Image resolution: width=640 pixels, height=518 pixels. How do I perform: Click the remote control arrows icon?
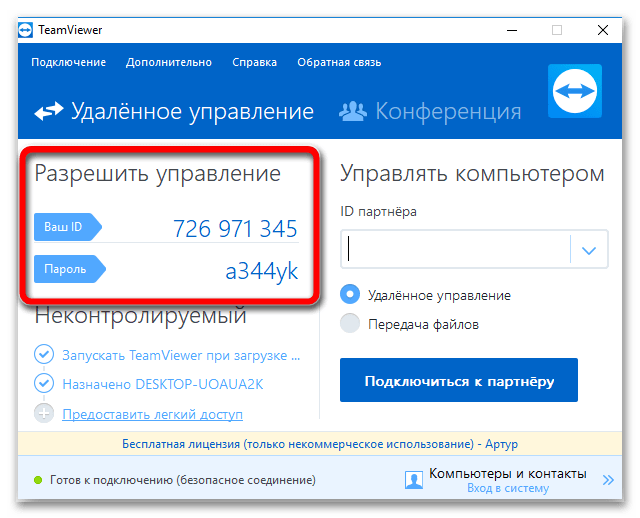point(49,111)
